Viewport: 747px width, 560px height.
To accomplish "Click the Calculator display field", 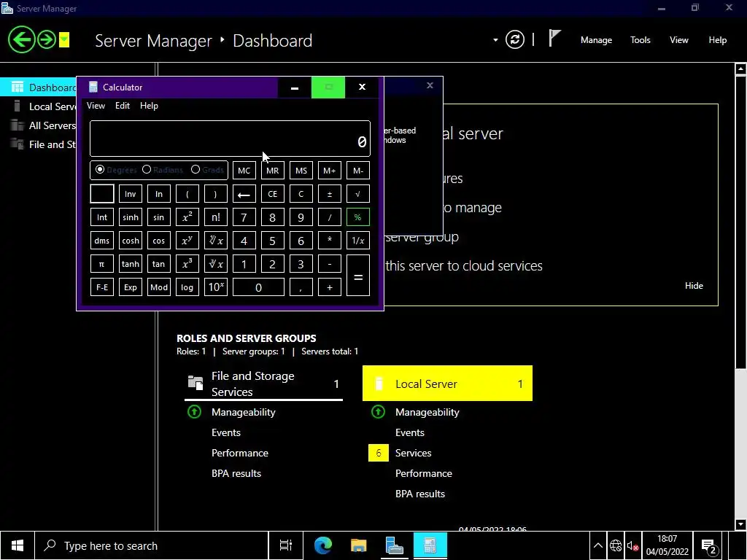I will coord(230,139).
